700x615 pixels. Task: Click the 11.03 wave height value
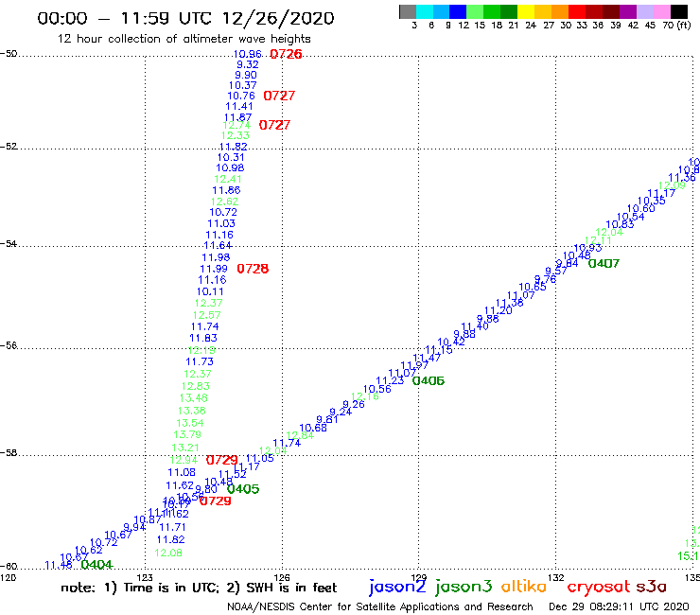click(x=221, y=223)
